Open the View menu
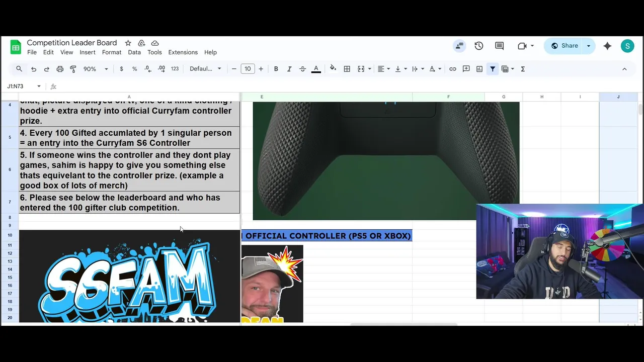The width and height of the screenshot is (644, 362). 66,52
